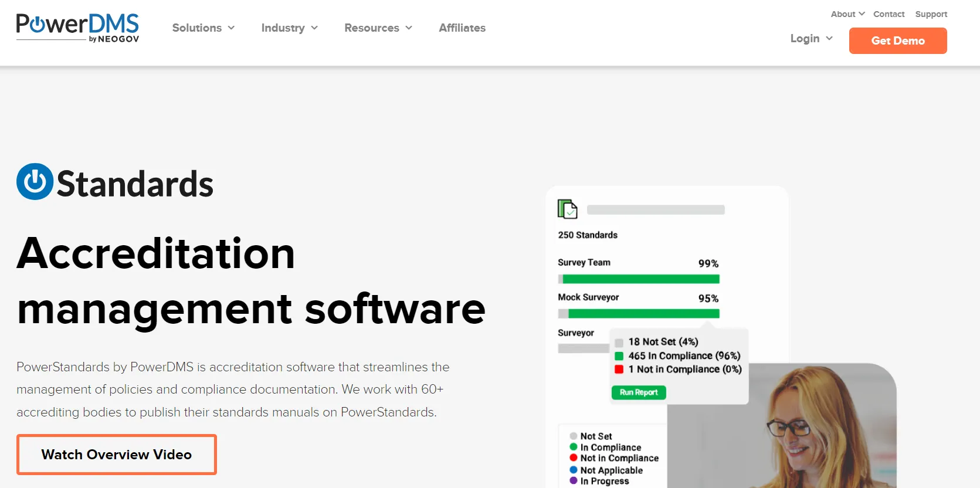Screen dimensions: 980x488
Task: Click the 'Mock Surveyor' label
Action: coord(588,297)
